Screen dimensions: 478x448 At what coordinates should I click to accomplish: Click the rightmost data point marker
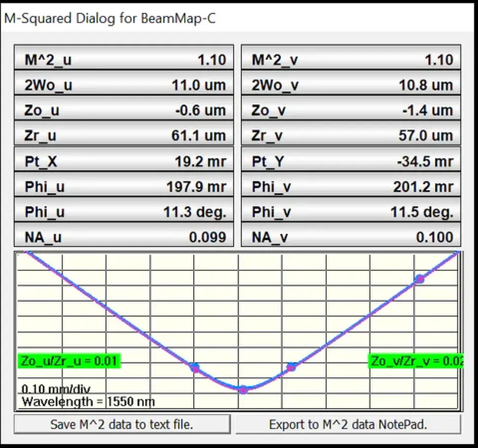[x=419, y=279]
